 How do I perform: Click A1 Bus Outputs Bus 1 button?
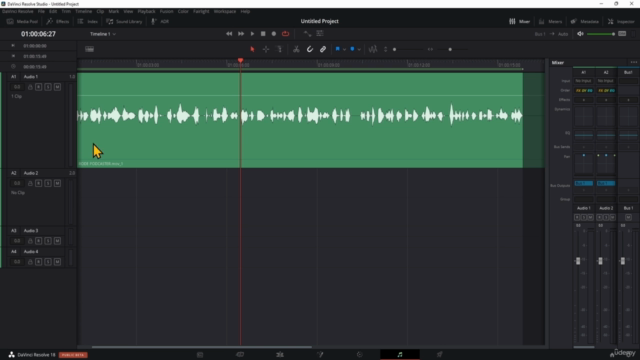point(584,183)
